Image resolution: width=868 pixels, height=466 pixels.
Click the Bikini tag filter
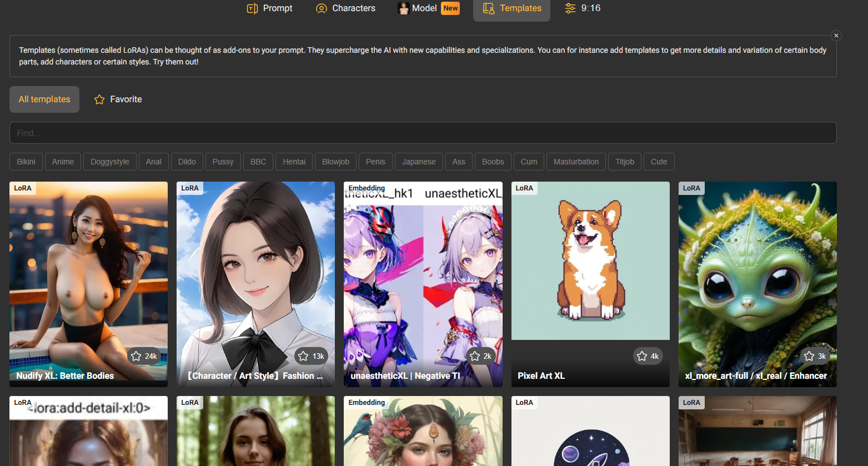click(x=26, y=162)
